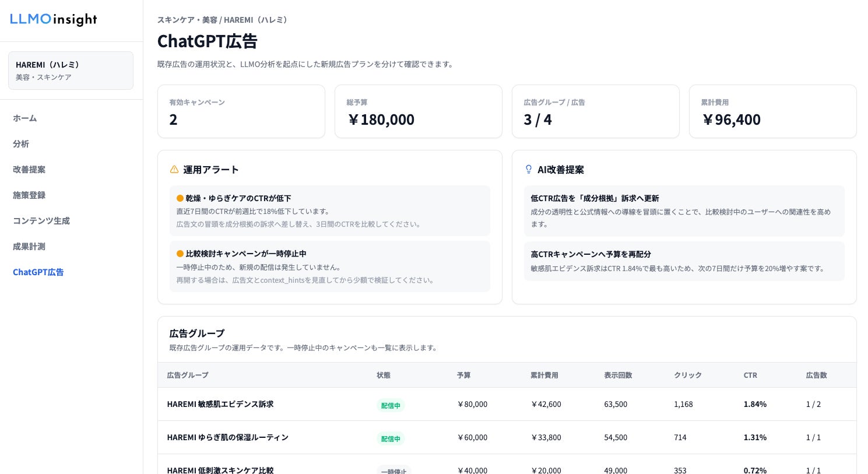
Task: Click the 配信中 badge for 敏感肌エビデンス訴求
Action: pos(391,405)
